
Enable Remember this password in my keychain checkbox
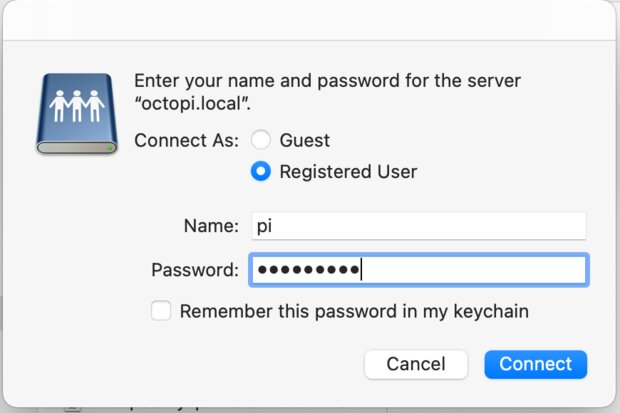tap(161, 311)
